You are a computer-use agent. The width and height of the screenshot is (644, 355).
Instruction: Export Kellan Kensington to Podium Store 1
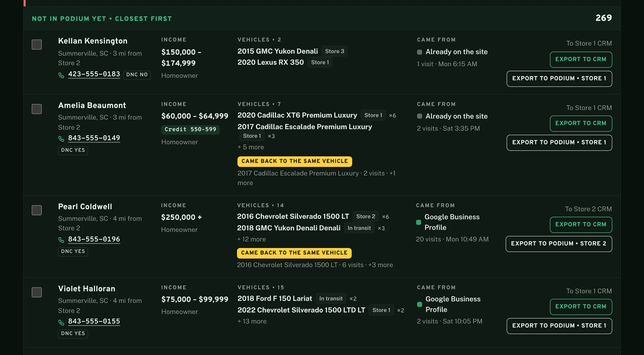(x=559, y=78)
